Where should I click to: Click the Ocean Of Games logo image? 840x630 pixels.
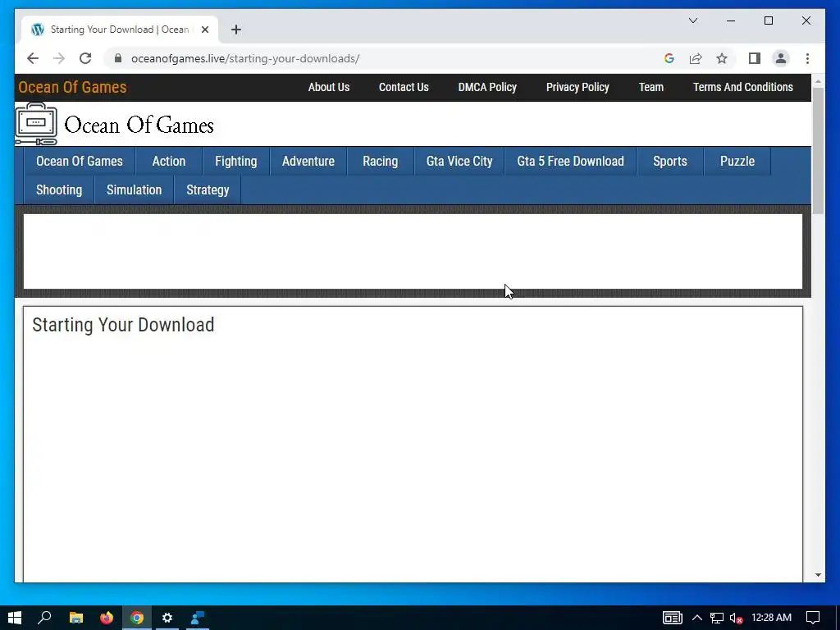[x=36, y=125]
